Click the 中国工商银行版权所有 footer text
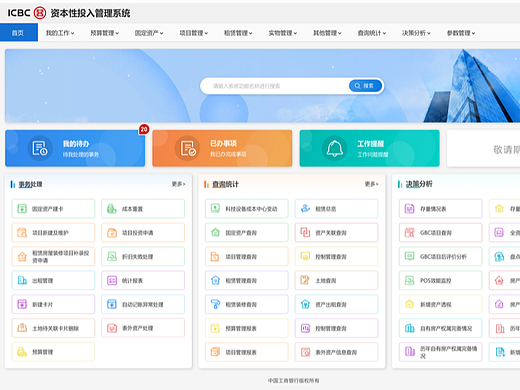The image size is (520, 390). [x=293, y=380]
